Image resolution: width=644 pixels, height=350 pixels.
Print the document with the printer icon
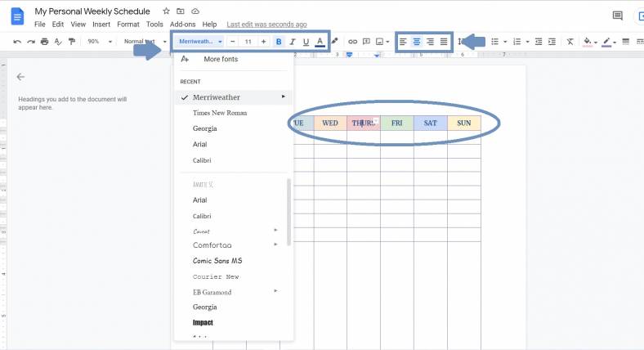44,42
